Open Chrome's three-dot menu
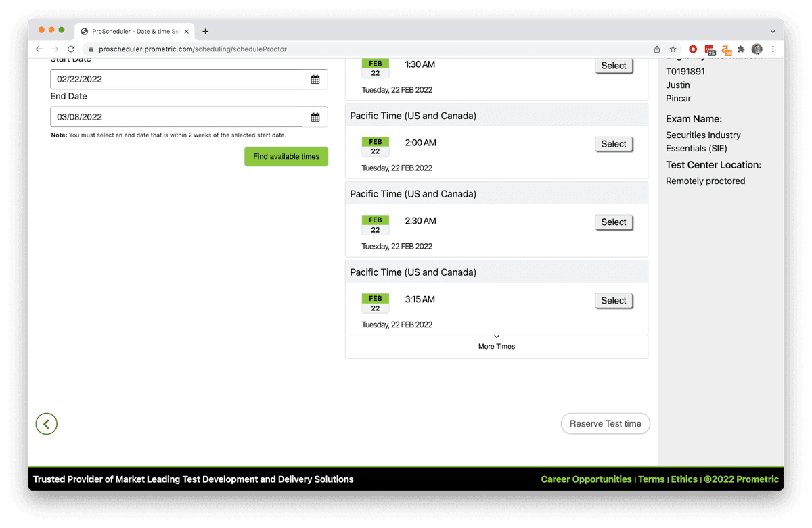Screen dimensions: 812x528 point(773,49)
